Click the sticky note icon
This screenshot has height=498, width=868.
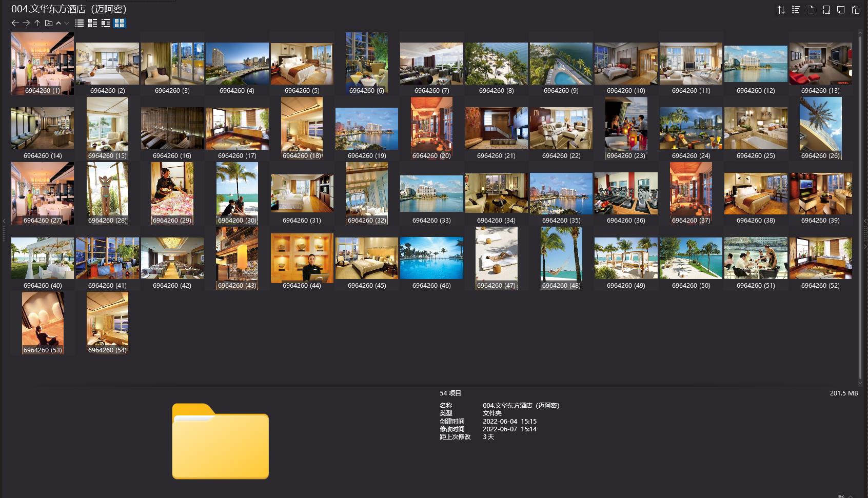(x=840, y=10)
